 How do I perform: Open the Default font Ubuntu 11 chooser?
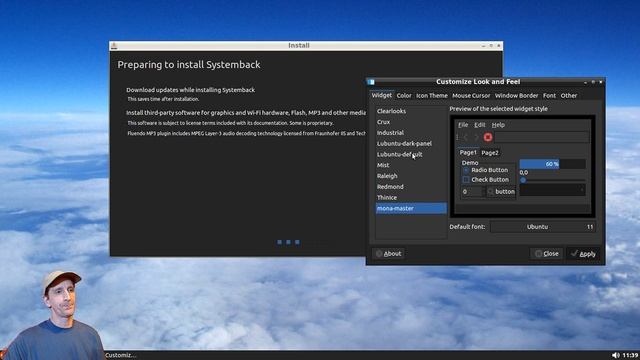pyautogui.click(x=543, y=227)
